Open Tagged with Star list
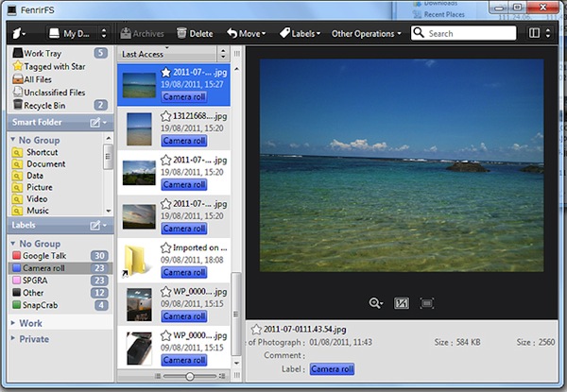Viewport: 567px width, 392px height. coord(49,66)
